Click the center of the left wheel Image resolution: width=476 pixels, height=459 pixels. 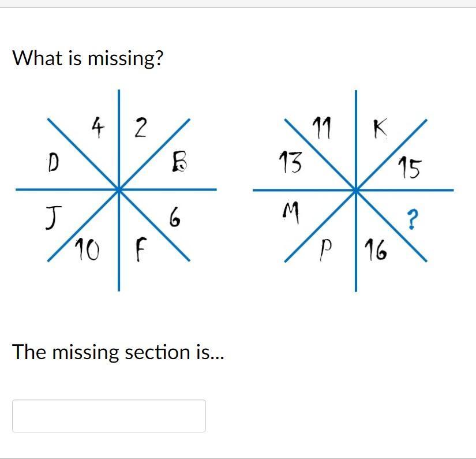[x=119, y=189]
